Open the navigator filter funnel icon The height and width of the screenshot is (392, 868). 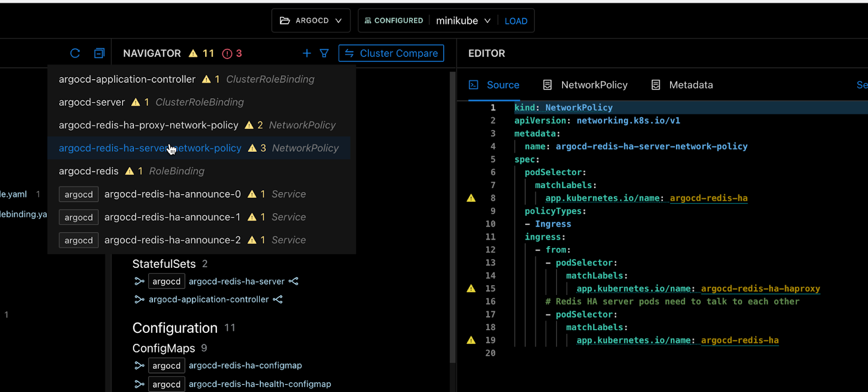click(x=324, y=53)
